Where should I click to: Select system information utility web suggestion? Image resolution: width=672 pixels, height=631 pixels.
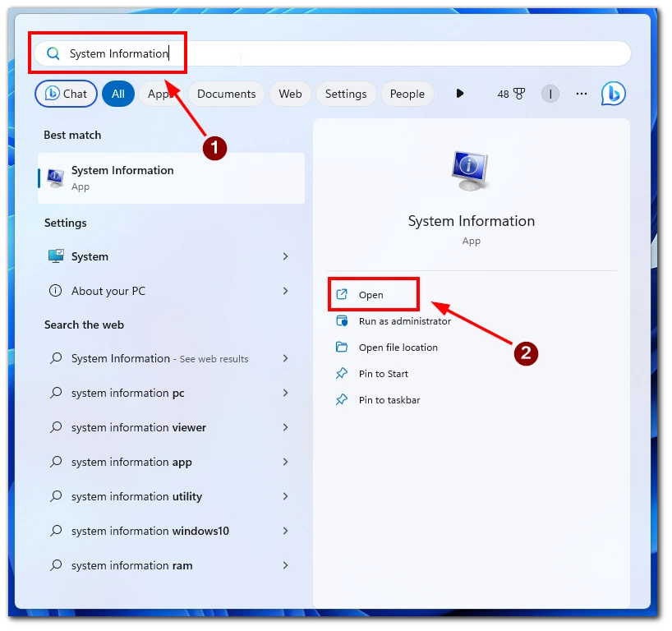(x=169, y=496)
